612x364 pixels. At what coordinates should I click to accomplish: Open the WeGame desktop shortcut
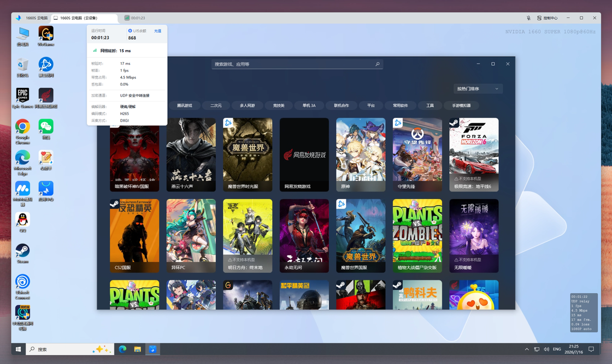point(46,36)
